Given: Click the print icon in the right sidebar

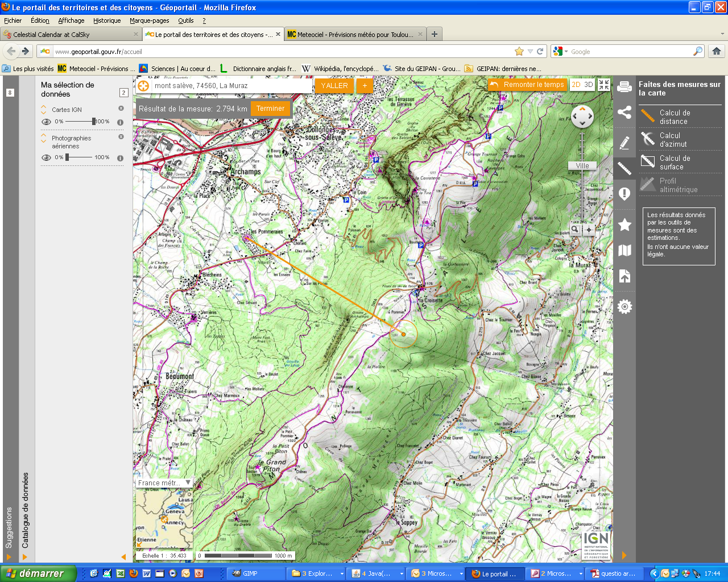Looking at the screenshot, I should tap(624, 87).
